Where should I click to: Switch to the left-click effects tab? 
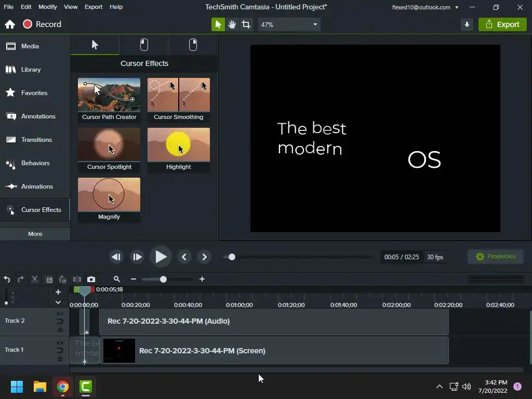coord(144,45)
